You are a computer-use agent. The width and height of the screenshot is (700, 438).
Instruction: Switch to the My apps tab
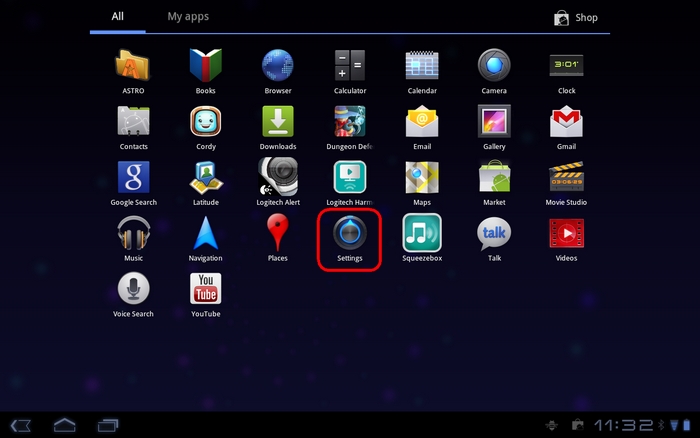click(x=188, y=17)
